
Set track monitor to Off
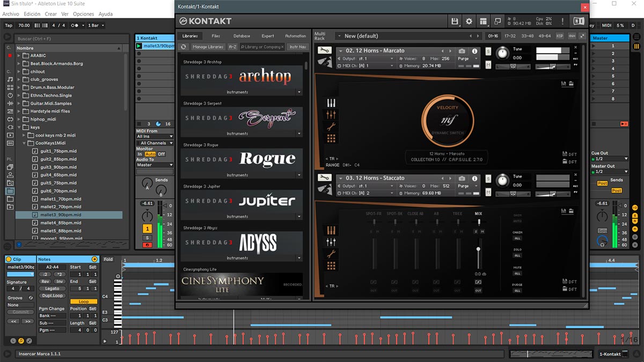[161, 154]
